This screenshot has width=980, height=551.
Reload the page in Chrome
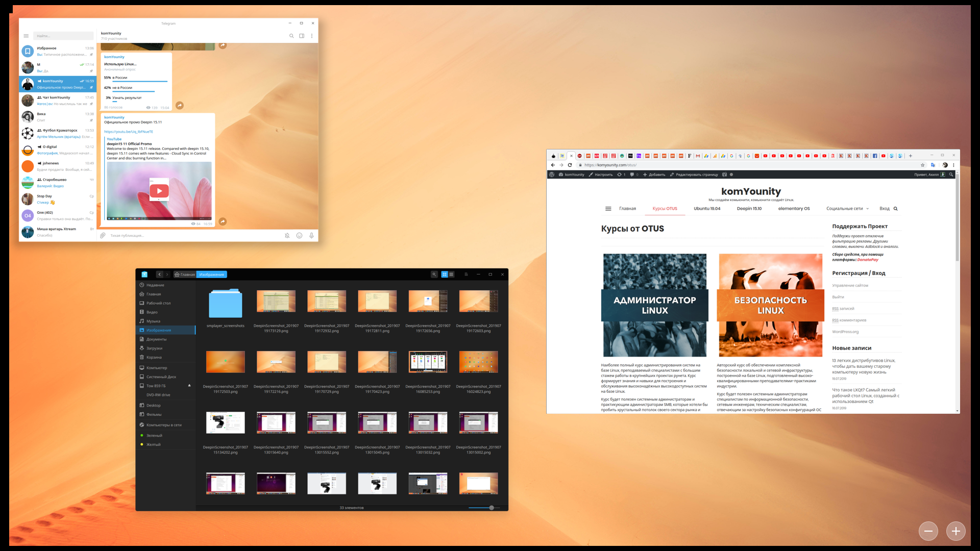[x=570, y=165]
